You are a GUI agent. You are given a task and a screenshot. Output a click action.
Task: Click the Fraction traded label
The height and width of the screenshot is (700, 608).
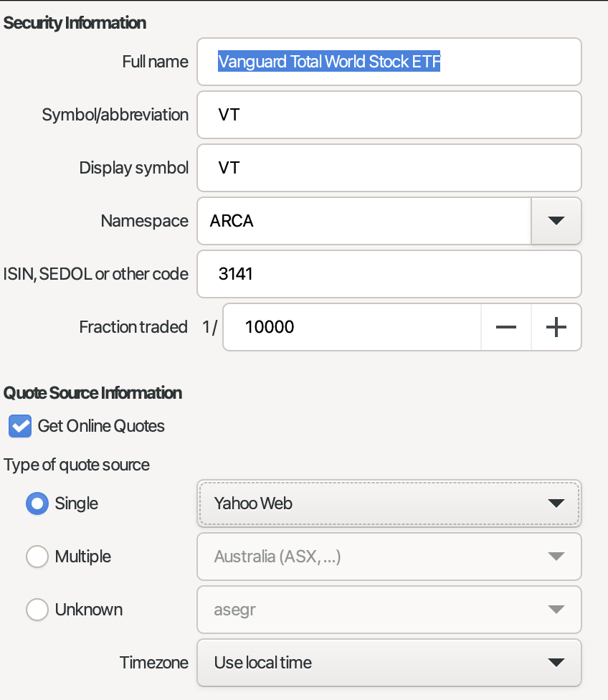133,327
